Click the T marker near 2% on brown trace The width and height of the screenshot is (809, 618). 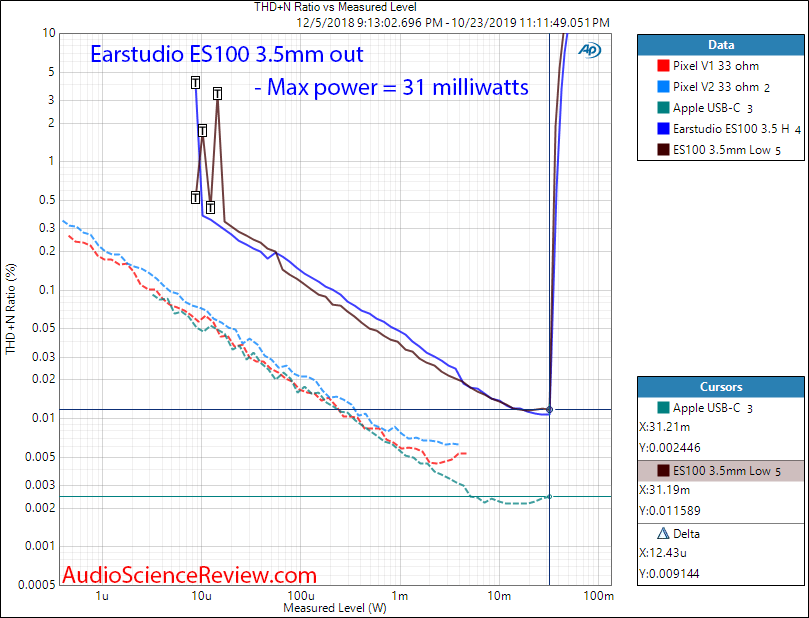[x=203, y=131]
